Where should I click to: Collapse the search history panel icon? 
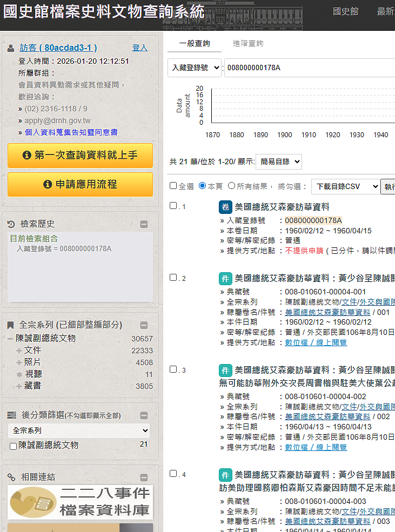pyautogui.click(x=144, y=224)
